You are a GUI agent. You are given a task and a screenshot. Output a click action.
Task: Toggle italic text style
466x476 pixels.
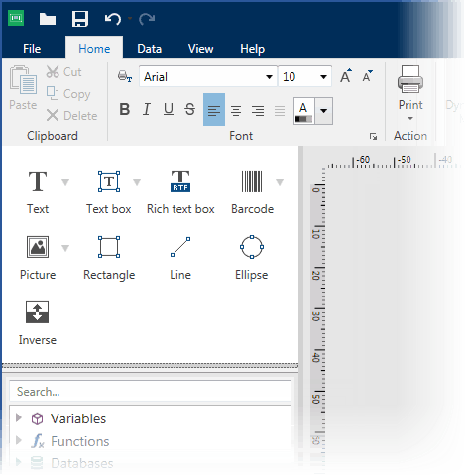click(147, 109)
